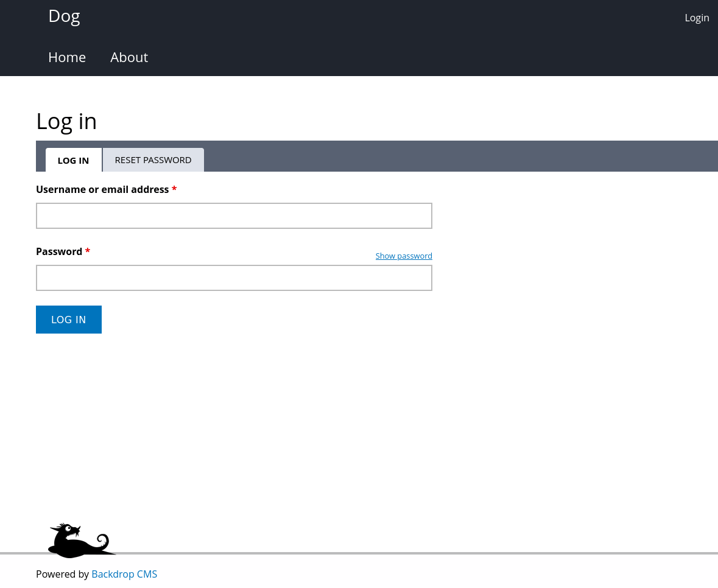Image resolution: width=718 pixels, height=588 pixels.
Task: Click the Login link in header
Action: [697, 18]
